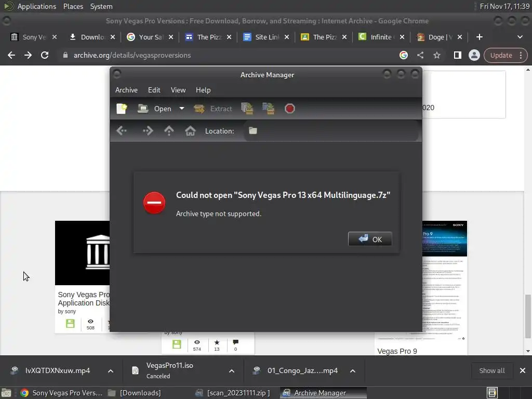Open the Places menu in top panel
Viewport: 532px width, 399px height.
click(73, 6)
